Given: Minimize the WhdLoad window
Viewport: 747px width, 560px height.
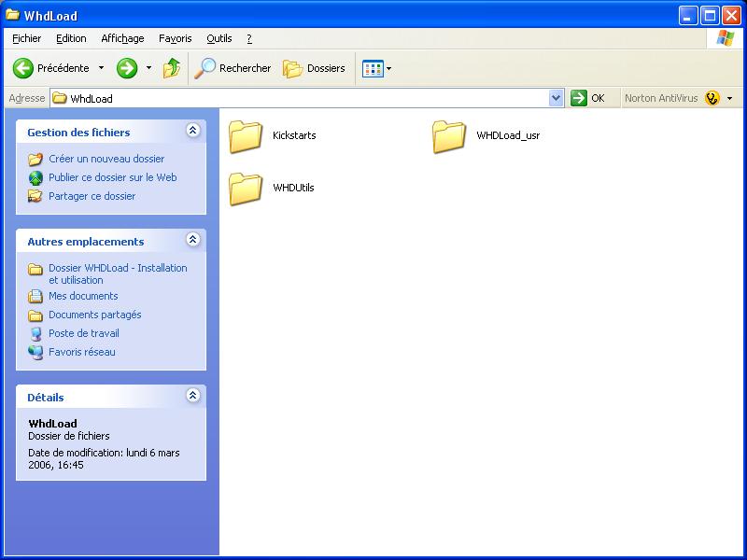Looking at the screenshot, I should point(687,16).
